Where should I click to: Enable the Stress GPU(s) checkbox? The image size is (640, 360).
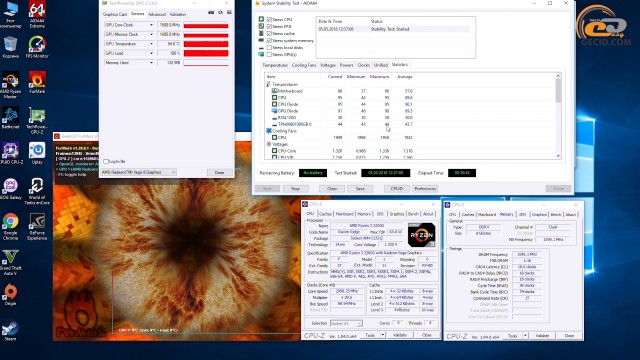click(269, 54)
